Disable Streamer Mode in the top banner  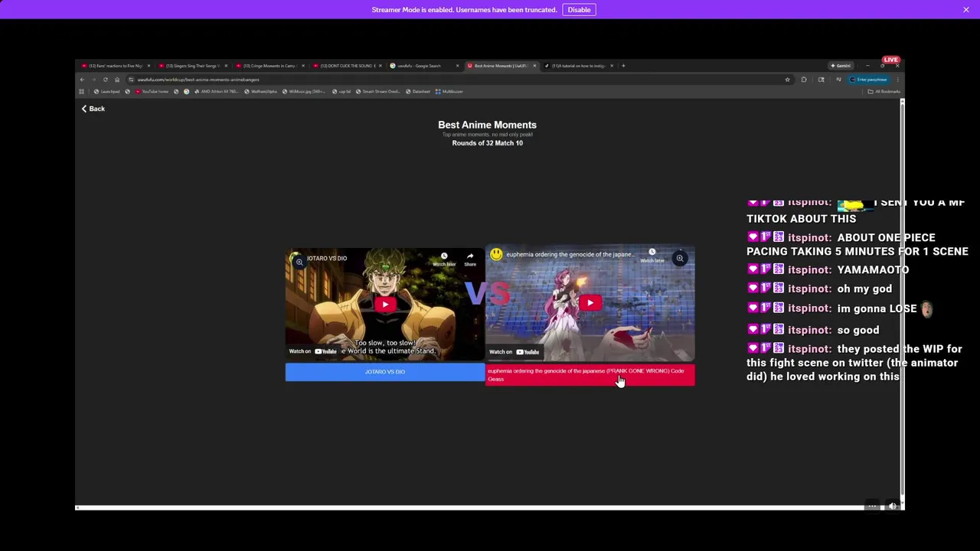[x=579, y=10]
